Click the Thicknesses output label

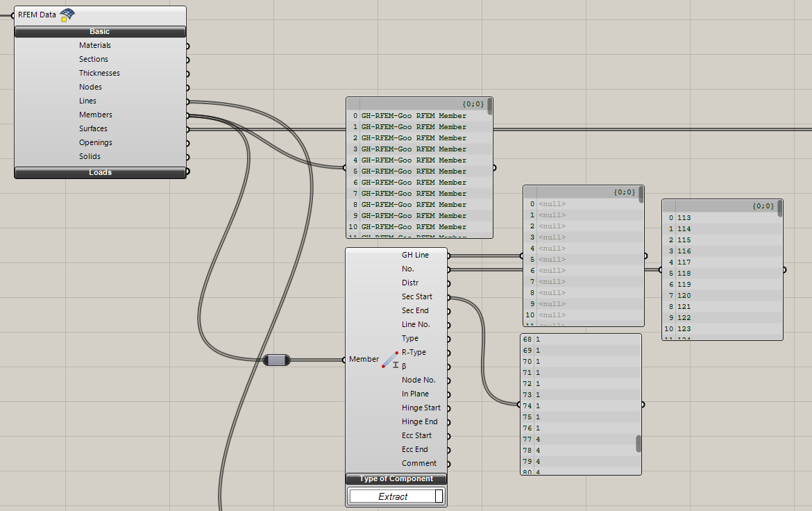click(x=99, y=73)
